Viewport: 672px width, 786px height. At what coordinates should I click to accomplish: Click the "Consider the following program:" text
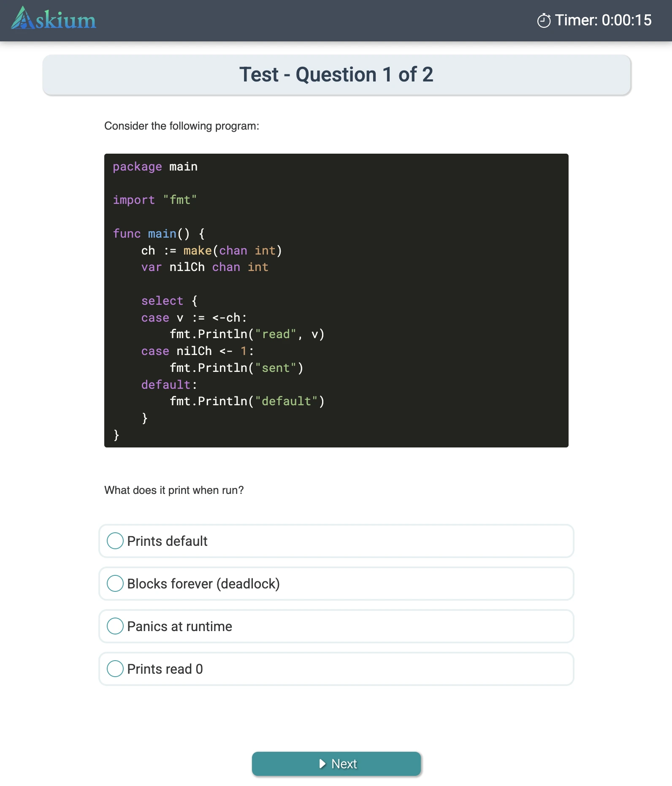pyautogui.click(x=182, y=126)
